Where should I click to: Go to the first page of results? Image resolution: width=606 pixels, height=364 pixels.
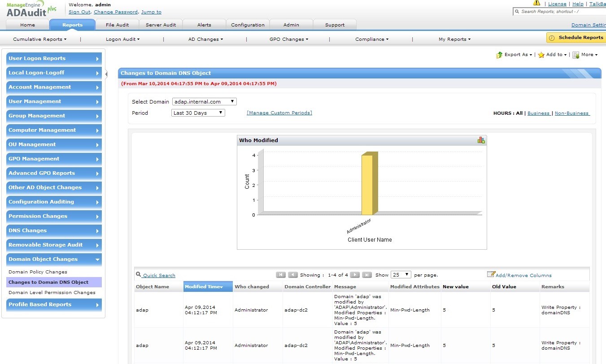pyautogui.click(x=281, y=275)
